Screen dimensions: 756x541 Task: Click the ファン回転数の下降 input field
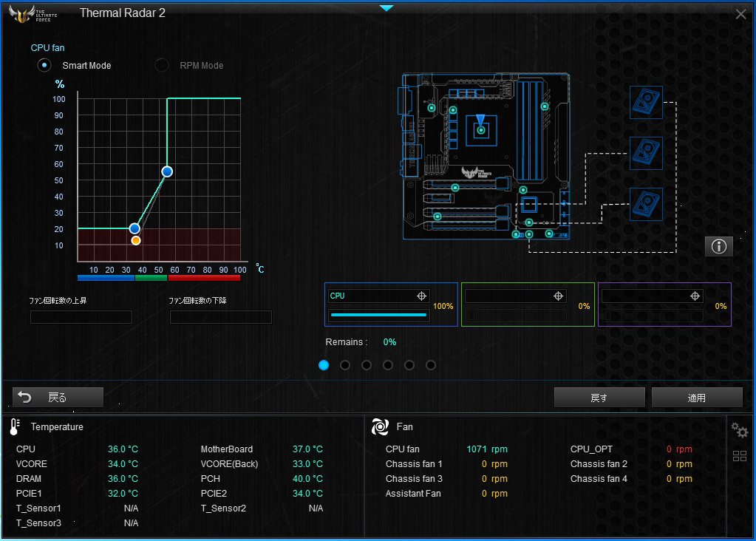coord(221,317)
